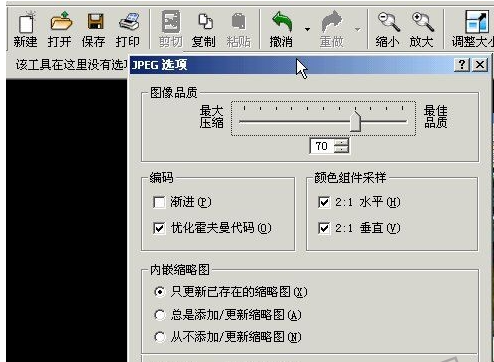Enable the 渐进 (P) progressive checkbox
This screenshot has height=362, width=494.
tap(159, 202)
